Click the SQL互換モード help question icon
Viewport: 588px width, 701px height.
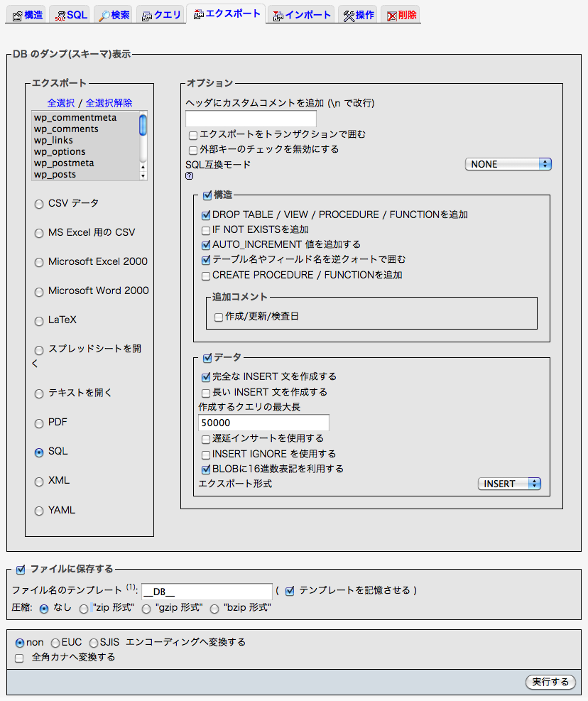(189, 175)
